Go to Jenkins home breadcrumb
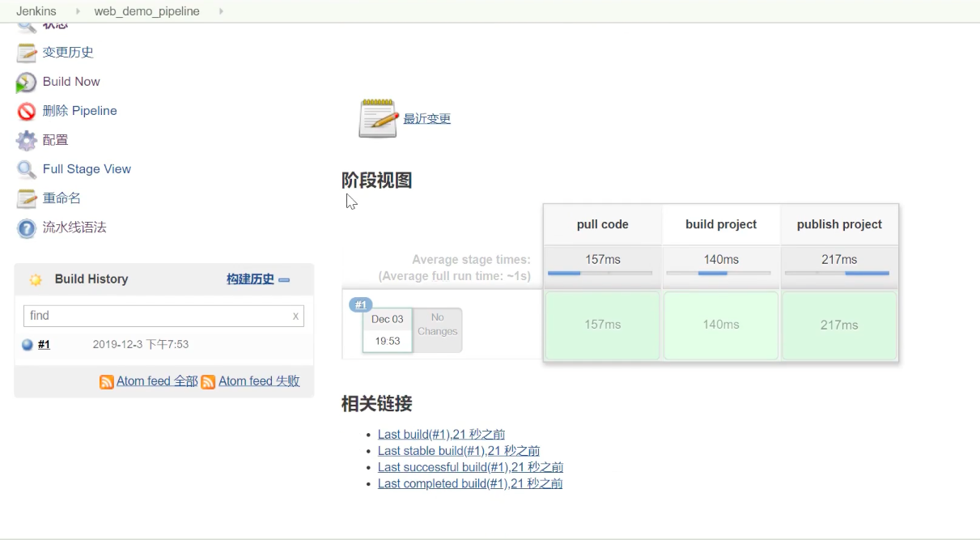The width and height of the screenshot is (980, 540). pos(36,11)
